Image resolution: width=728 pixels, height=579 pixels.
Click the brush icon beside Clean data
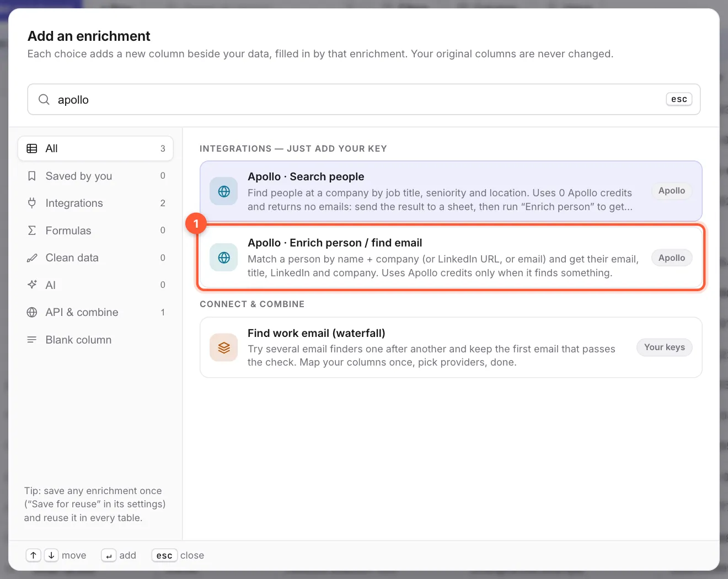pos(32,258)
